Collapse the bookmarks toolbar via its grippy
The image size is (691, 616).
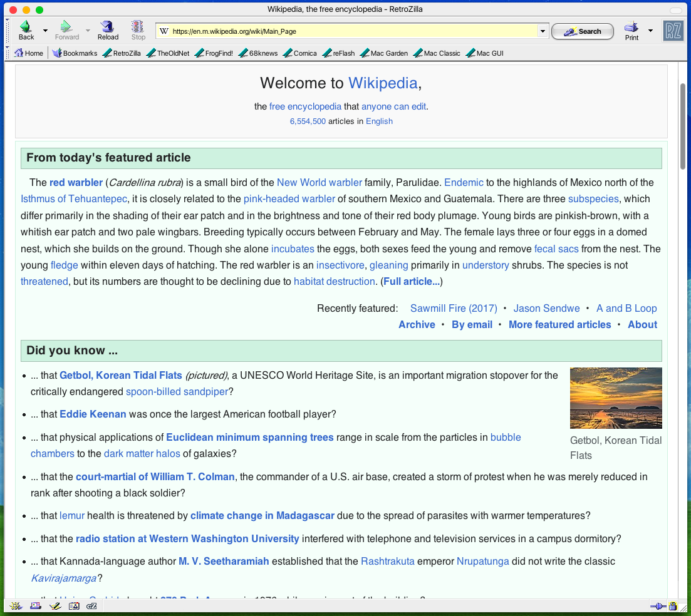coord(8,53)
